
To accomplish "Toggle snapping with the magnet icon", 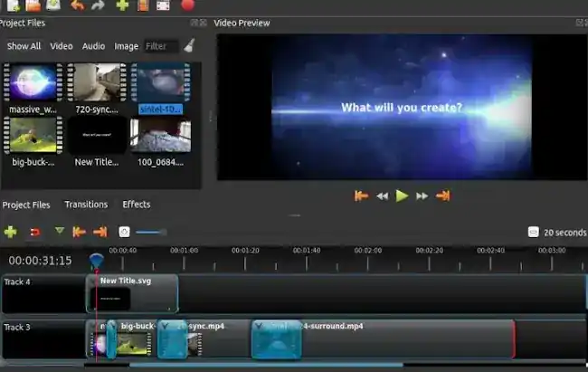I will click(35, 233).
